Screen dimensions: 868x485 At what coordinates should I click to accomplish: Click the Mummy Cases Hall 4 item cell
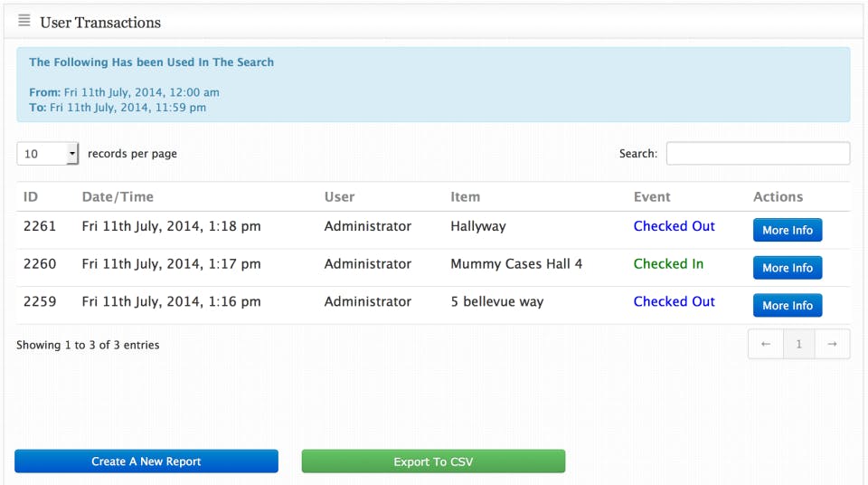(516, 264)
